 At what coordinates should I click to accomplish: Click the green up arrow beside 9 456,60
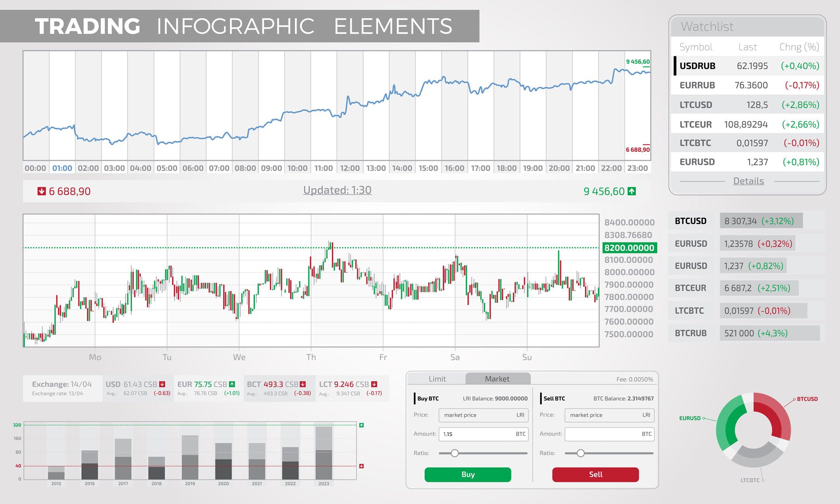point(632,191)
